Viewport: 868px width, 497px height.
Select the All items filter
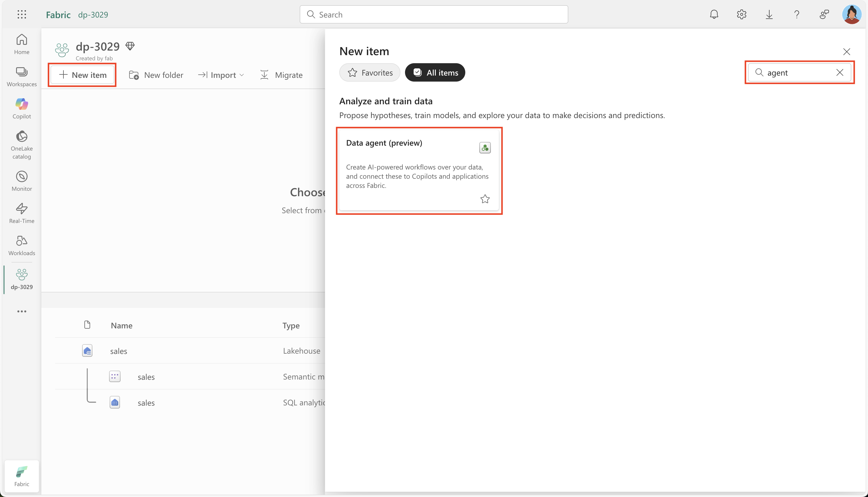pyautogui.click(x=435, y=72)
